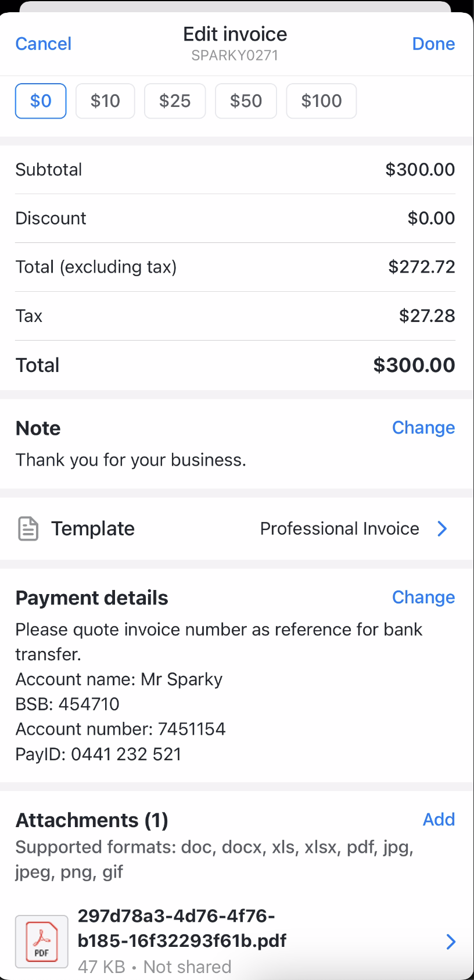Viewport: 474px width, 980px height.
Task: Change the Payment details
Action: (423, 598)
